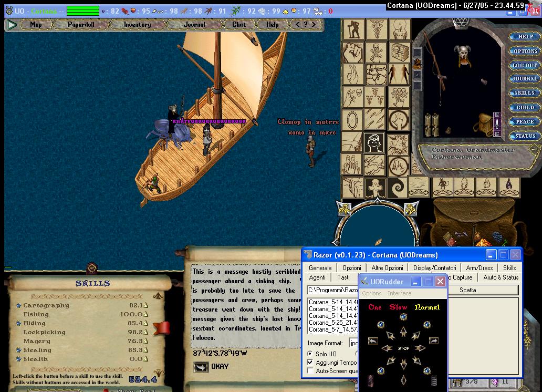
Task: Use the Hiding skill blue gem button
Action: tap(19, 323)
